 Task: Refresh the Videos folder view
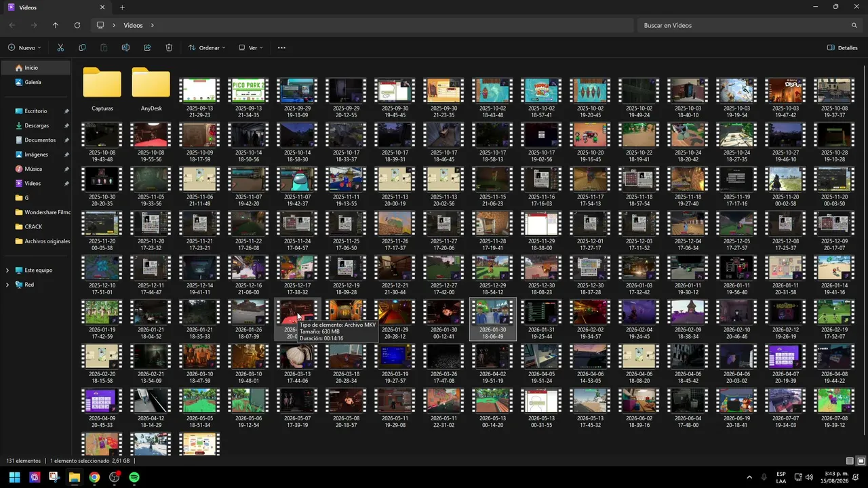pyautogui.click(x=77, y=25)
